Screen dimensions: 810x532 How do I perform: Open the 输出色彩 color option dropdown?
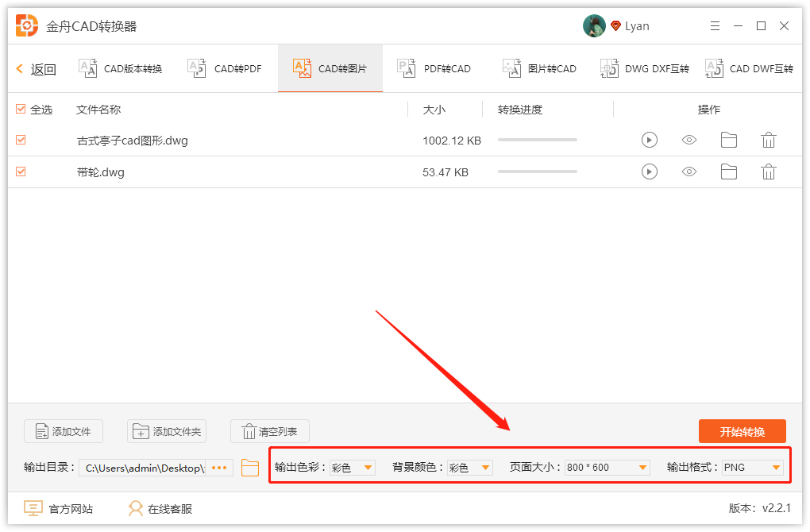(x=367, y=468)
